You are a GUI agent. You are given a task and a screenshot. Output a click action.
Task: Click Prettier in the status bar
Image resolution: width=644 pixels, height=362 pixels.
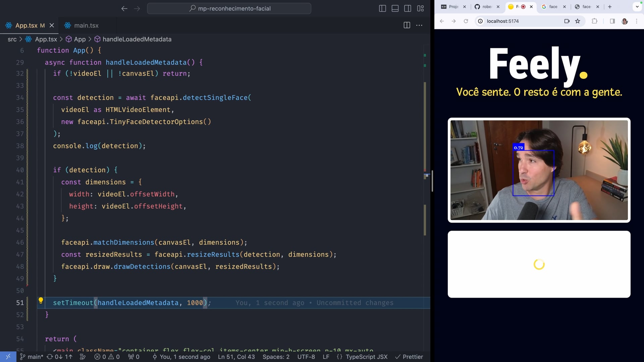[x=409, y=357]
